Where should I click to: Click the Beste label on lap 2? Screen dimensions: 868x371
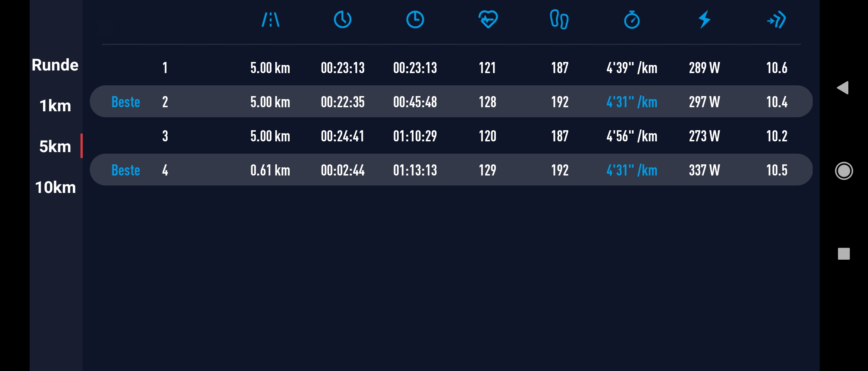126,102
